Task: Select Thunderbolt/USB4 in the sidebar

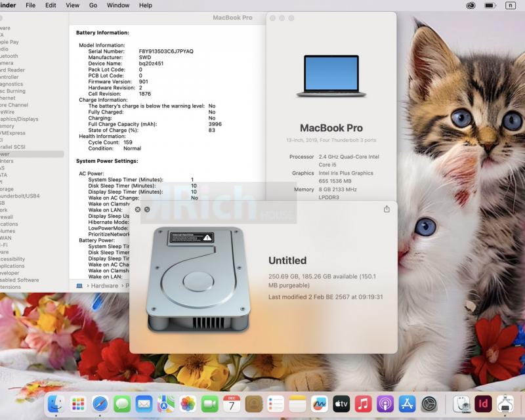Action: pos(20,196)
